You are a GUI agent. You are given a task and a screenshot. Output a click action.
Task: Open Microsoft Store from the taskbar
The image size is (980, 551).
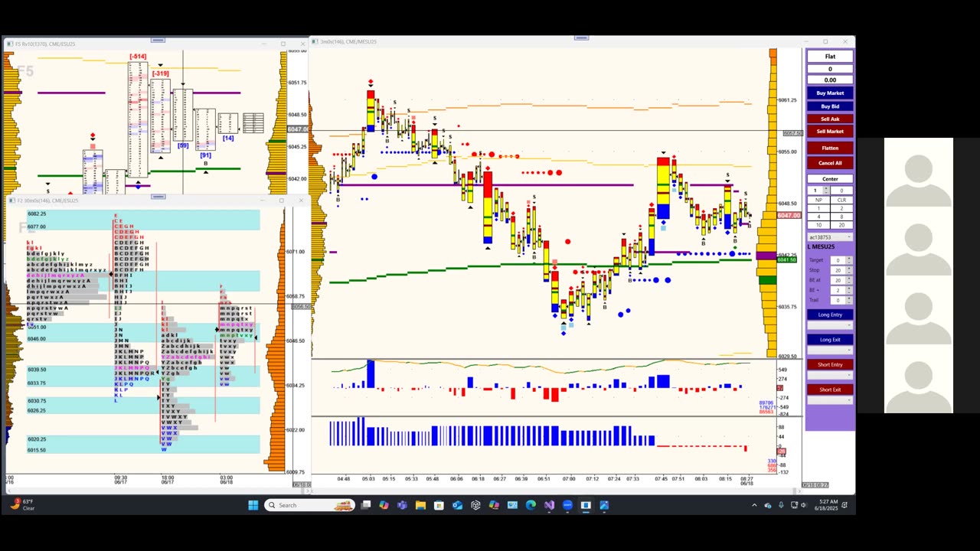click(x=439, y=505)
